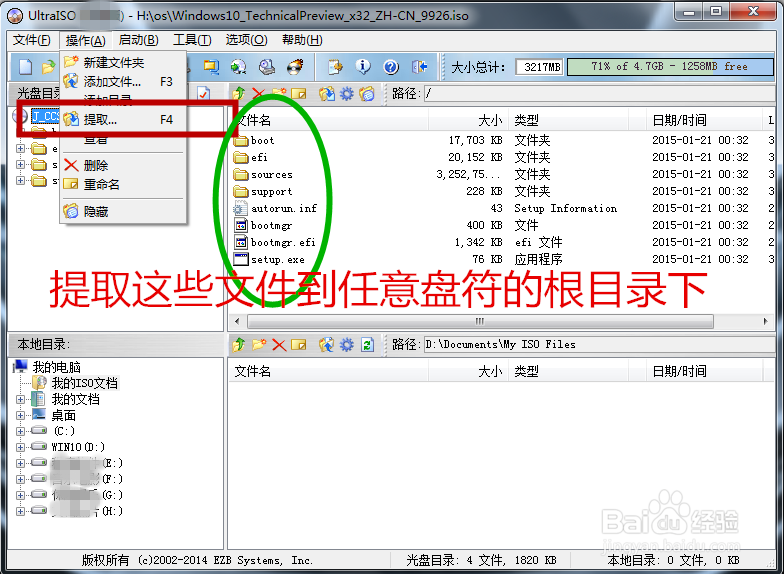Select the setup.exe file
The height and width of the screenshot is (574, 784).
point(278,260)
